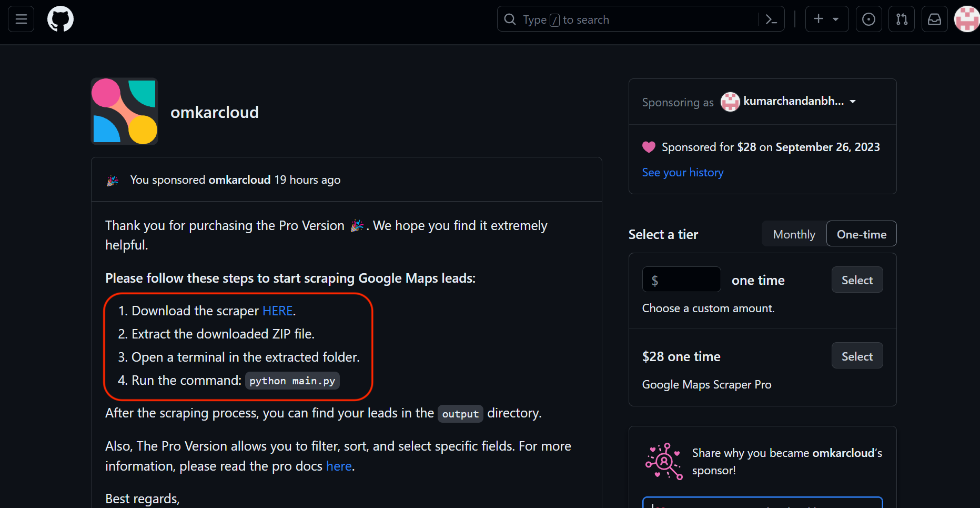This screenshot has width=980, height=508.
Task: Open pull requests icon in header
Action: (902, 19)
